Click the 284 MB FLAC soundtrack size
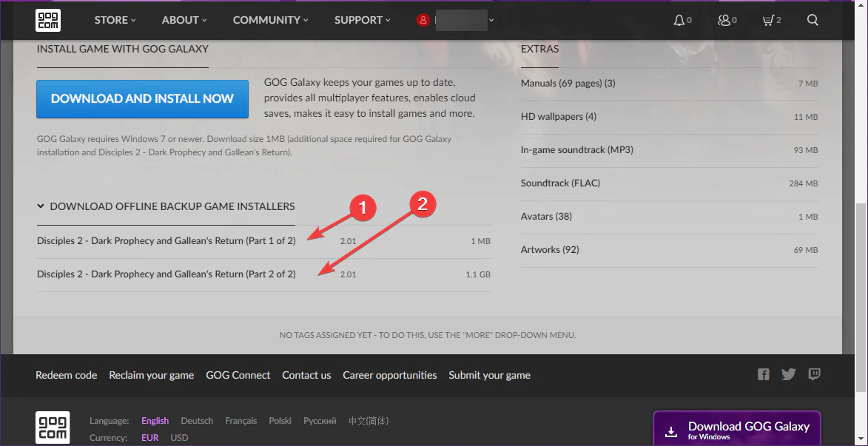868x446 pixels. [803, 183]
